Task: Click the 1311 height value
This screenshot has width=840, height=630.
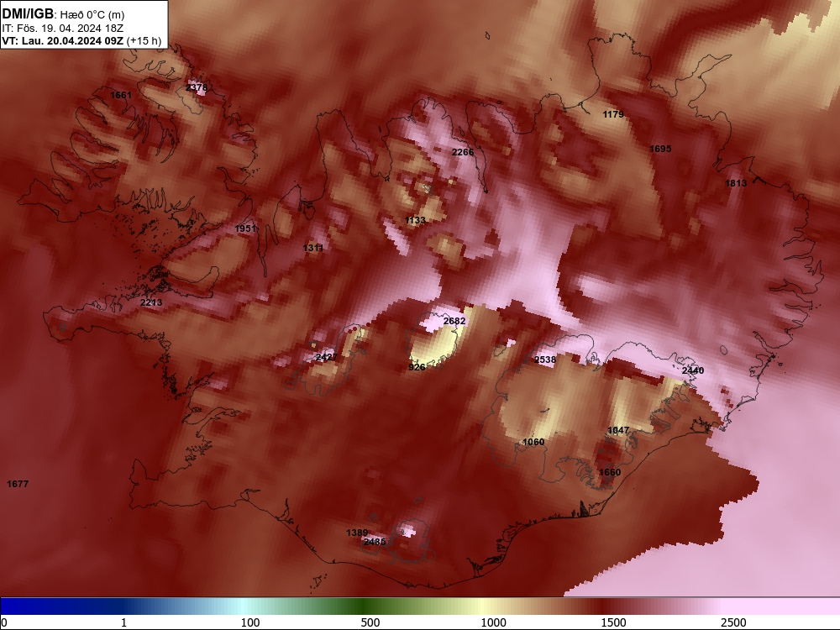Action: tap(312, 248)
